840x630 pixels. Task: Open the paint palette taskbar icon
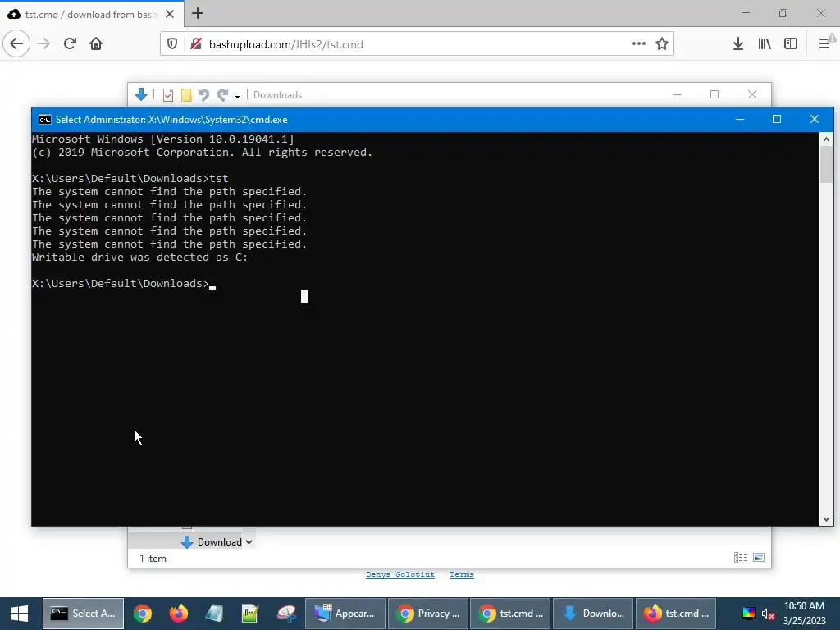point(286,614)
